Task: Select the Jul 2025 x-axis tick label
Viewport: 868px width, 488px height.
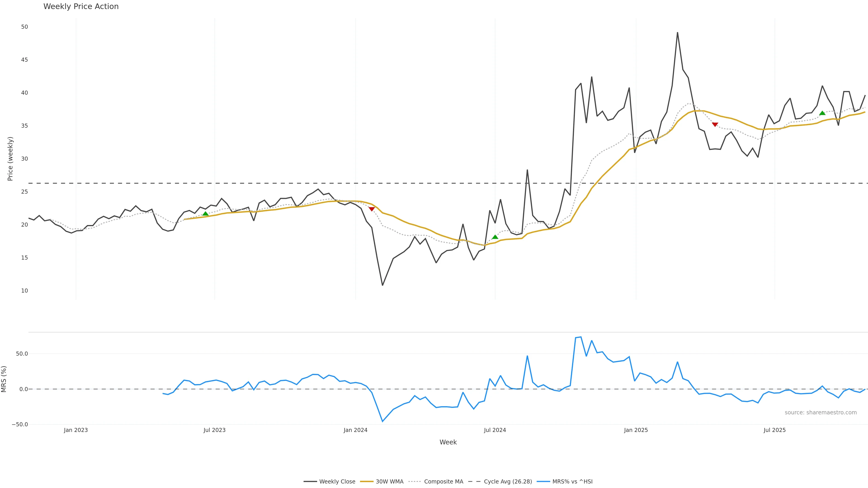Action: [774, 430]
